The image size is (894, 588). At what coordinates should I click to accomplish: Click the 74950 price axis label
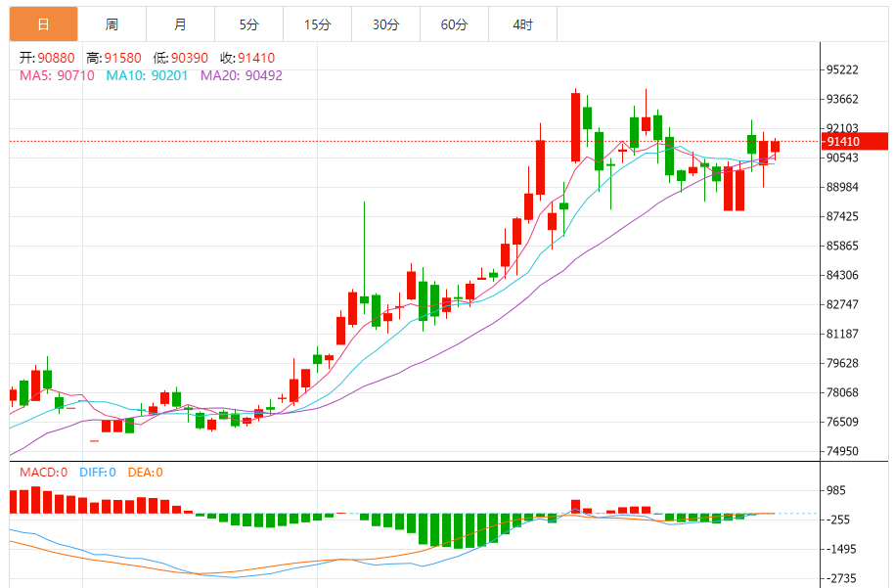point(842,451)
